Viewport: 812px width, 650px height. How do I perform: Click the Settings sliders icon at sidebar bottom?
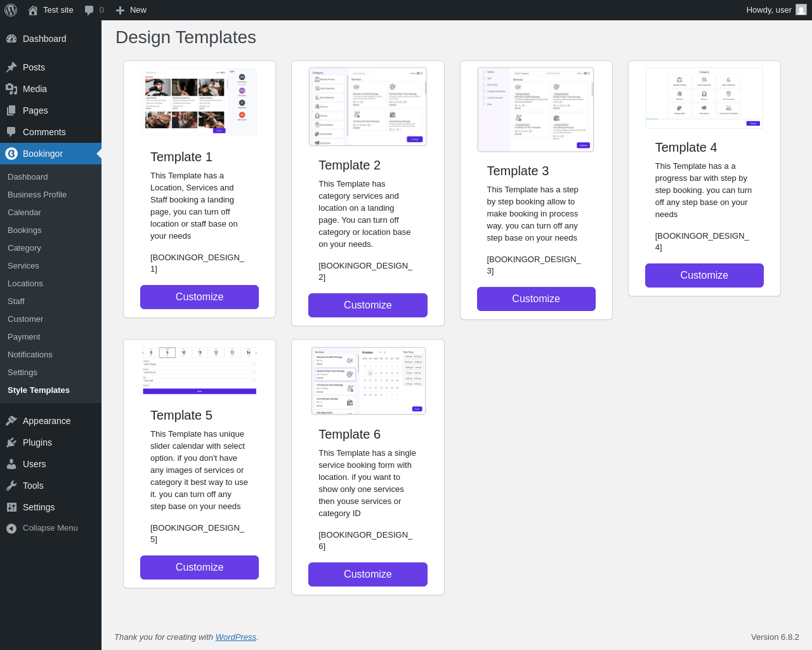11,507
